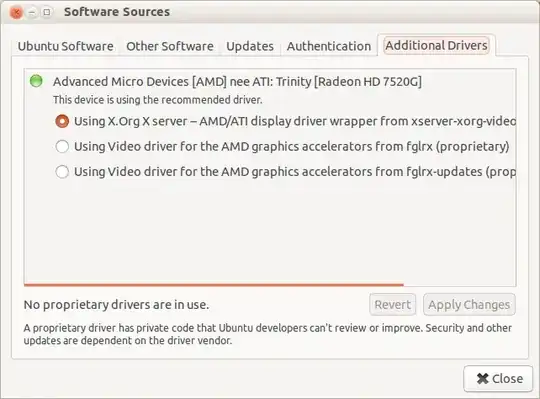Switch to the Ubuntu Software tab
540x399 pixels.
pyautogui.click(x=65, y=46)
